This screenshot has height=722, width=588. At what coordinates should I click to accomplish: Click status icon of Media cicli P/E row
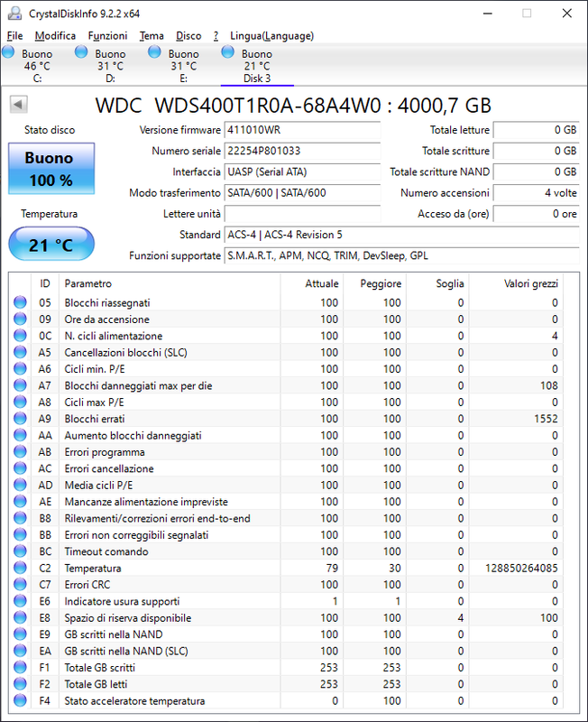pos(20,485)
